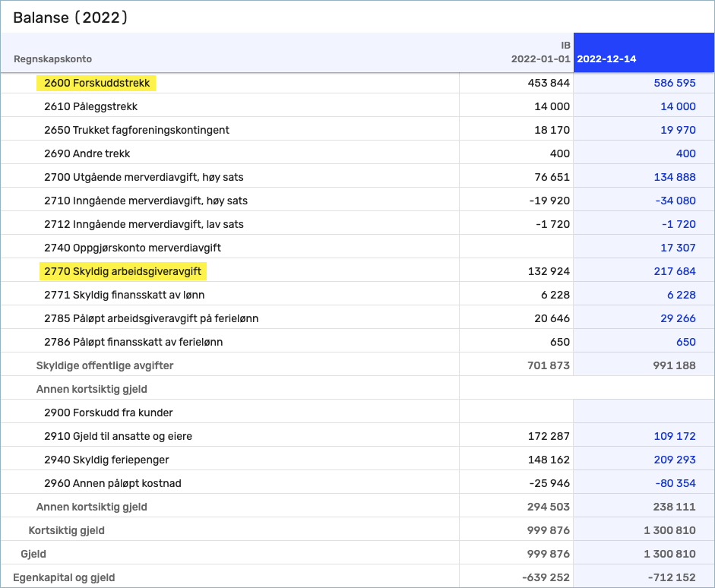Click the 294 503 subtotal
Viewport: 715px width, 588px height.
point(549,507)
